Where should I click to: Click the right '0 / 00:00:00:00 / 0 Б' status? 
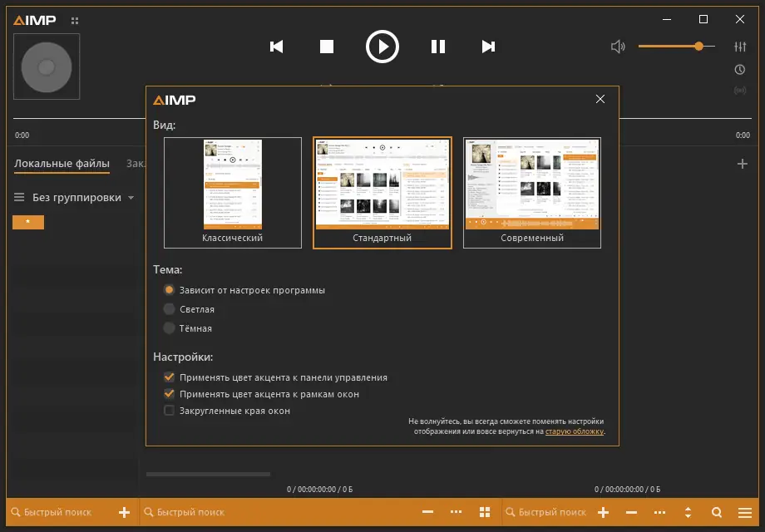pyautogui.click(x=627, y=489)
